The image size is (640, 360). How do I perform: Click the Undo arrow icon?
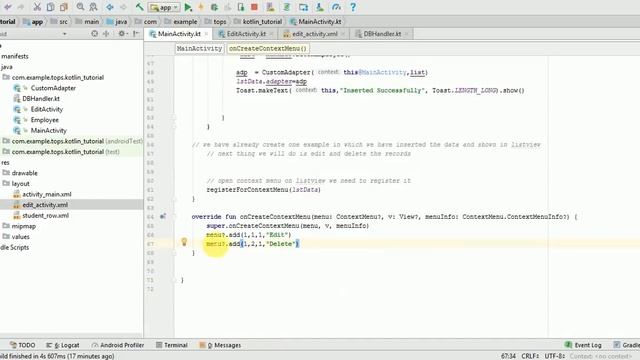[7, 7]
